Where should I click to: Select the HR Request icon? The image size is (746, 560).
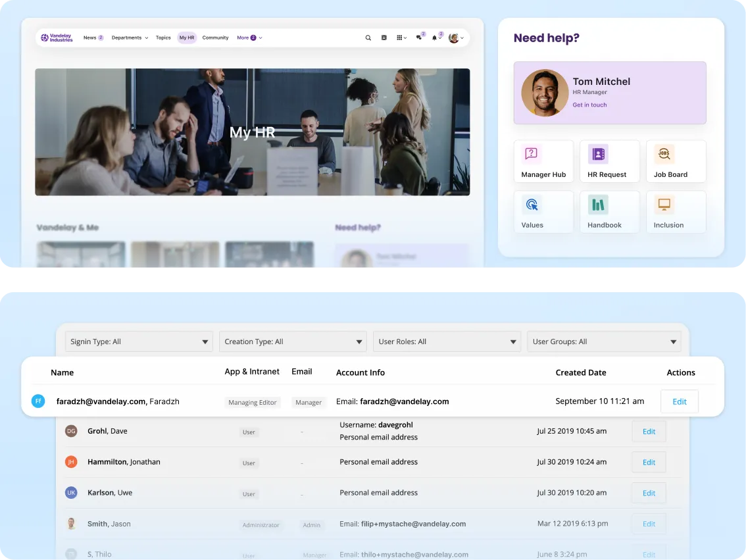[x=599, y=154]
